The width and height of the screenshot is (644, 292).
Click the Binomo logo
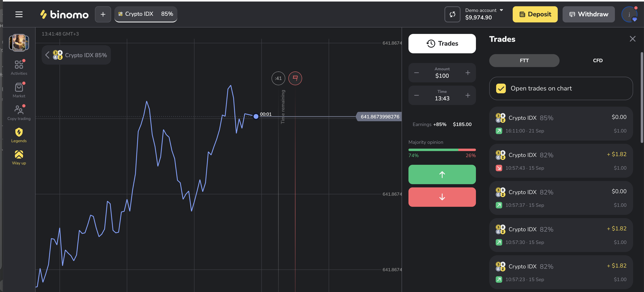(64, 14)
